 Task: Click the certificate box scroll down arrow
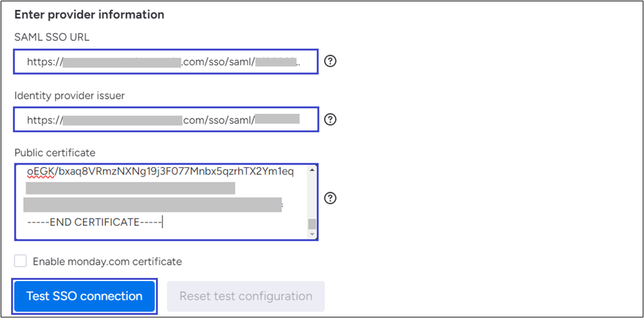pos(312,234)
